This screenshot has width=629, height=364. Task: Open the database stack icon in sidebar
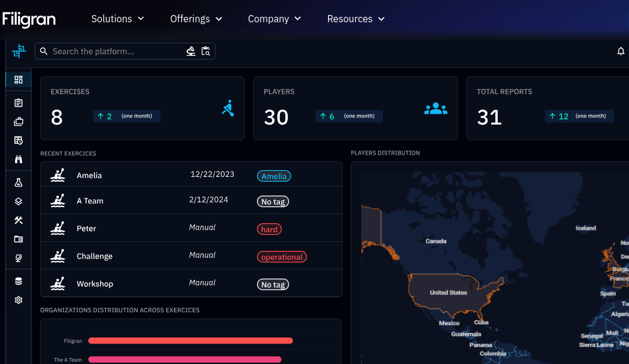19,281
